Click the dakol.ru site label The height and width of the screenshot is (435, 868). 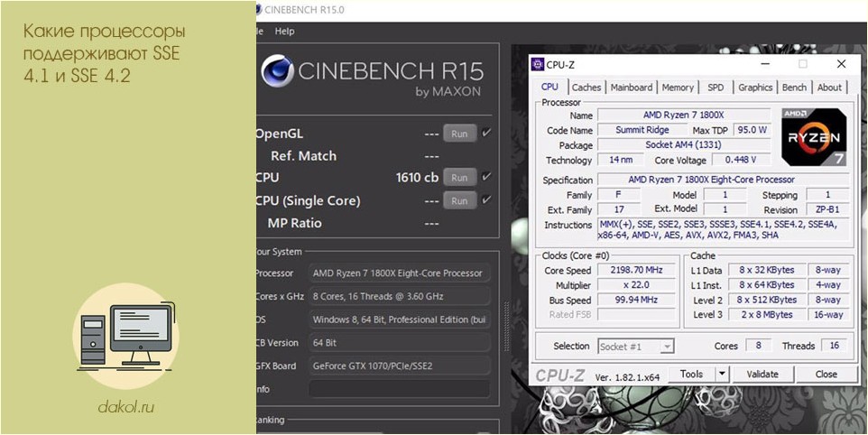click(x=125, y=408)
